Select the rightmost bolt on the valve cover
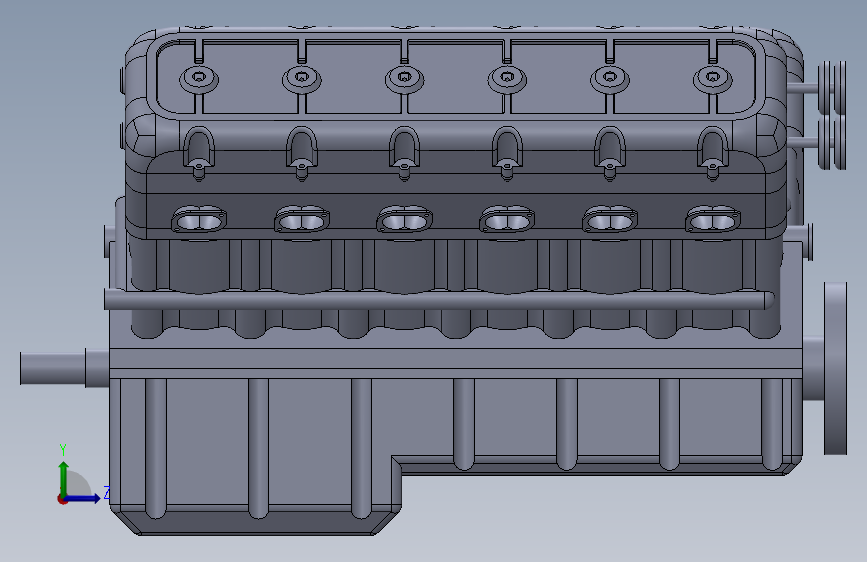Screen dimensions: 867x562 point(712,79)
